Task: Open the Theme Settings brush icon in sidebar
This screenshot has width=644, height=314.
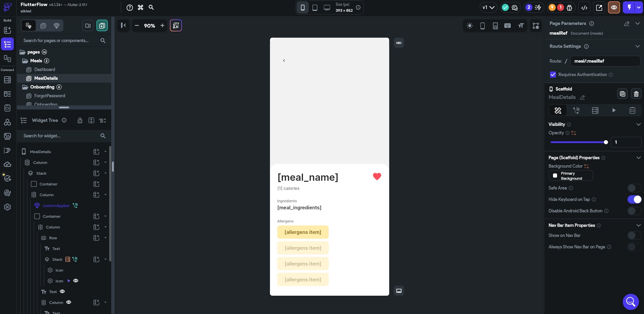Action: 7,193
